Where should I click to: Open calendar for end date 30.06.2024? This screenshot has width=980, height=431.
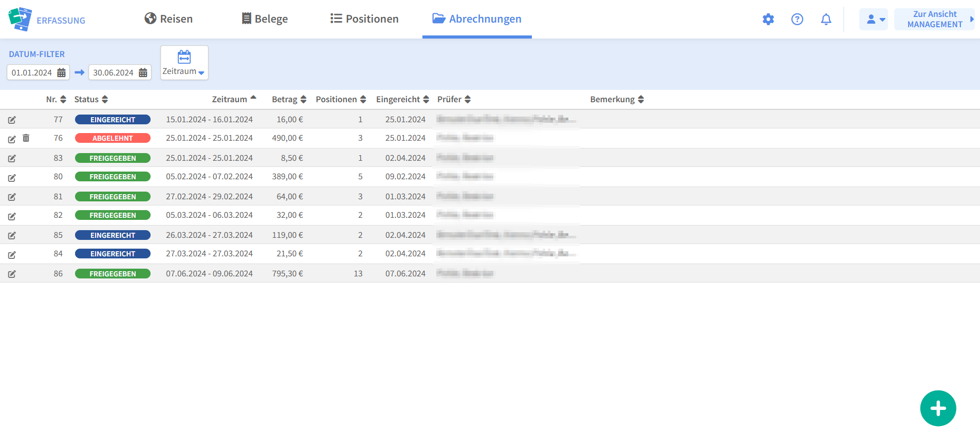(143, 72)
